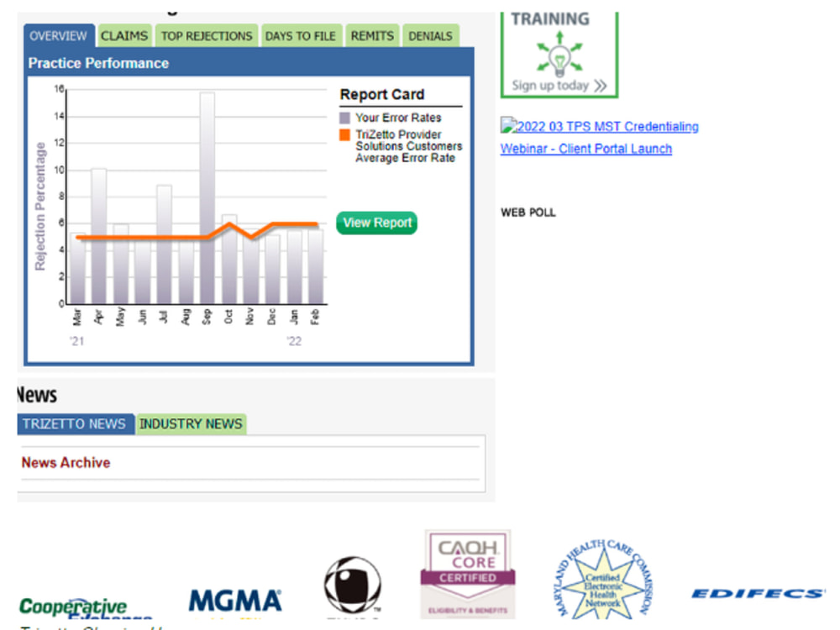Click the black globe eye logo
The height and width of the screenshot is (630, 840).
[353, 585]
